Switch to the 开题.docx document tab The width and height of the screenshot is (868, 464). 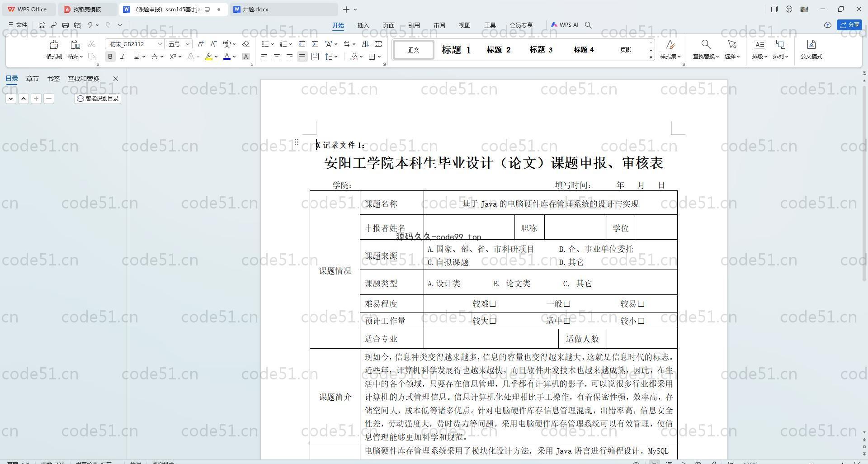click(284, 9)
